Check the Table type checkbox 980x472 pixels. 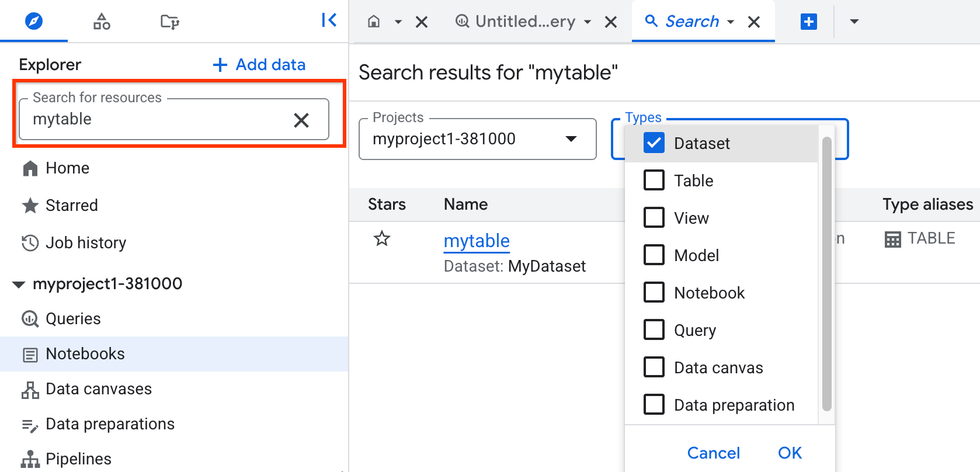pos(654,181)
